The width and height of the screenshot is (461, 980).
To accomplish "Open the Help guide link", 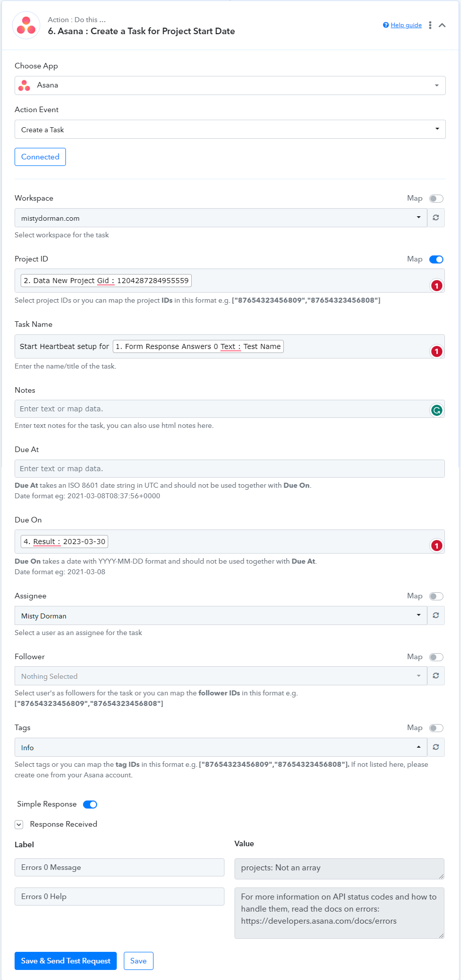I will point(406,25).
